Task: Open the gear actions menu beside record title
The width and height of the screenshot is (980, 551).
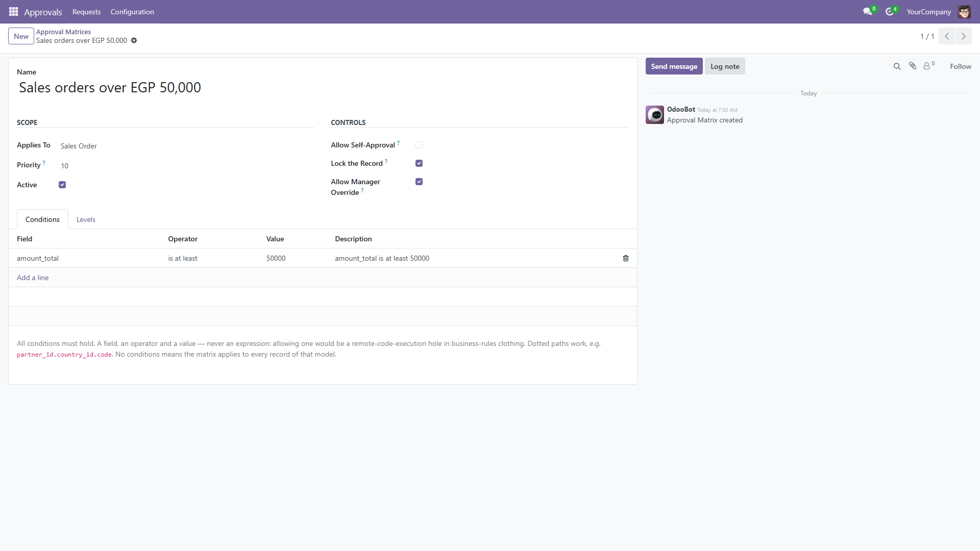Action: click(x=134, y=40)
